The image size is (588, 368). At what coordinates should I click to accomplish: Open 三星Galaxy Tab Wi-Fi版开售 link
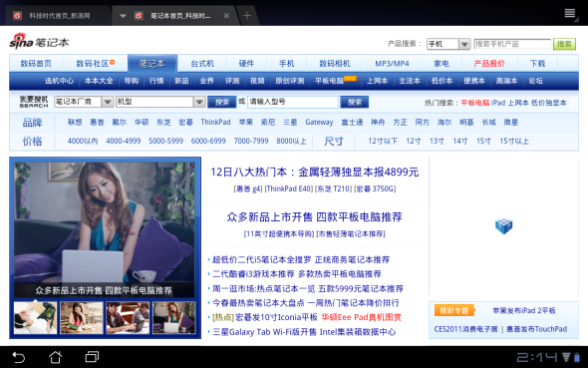point(265,332)
